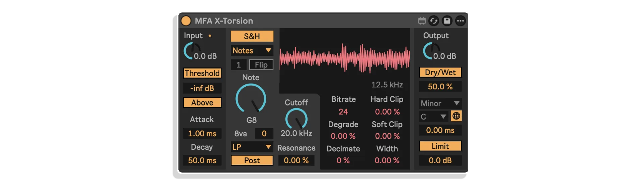Toggle the Threshold button
The width and height of the screenshot is (644, 185).
[x=202, y=73]
